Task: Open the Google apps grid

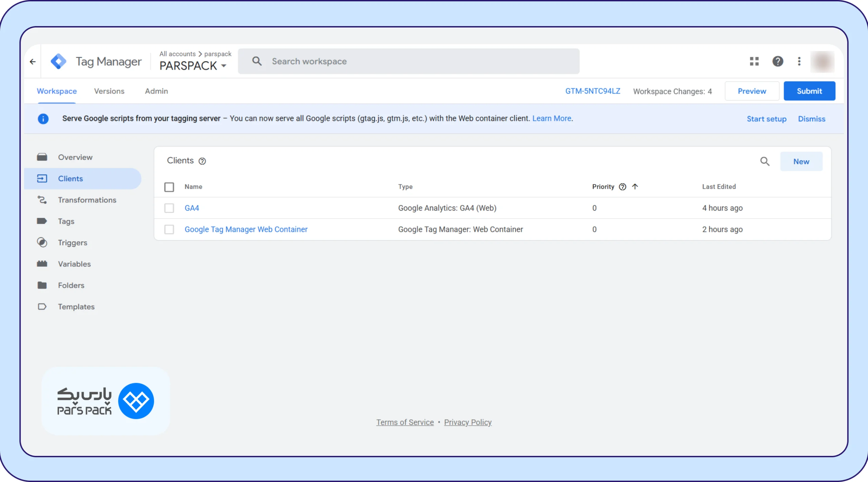Action: click(x=754, y=61)
